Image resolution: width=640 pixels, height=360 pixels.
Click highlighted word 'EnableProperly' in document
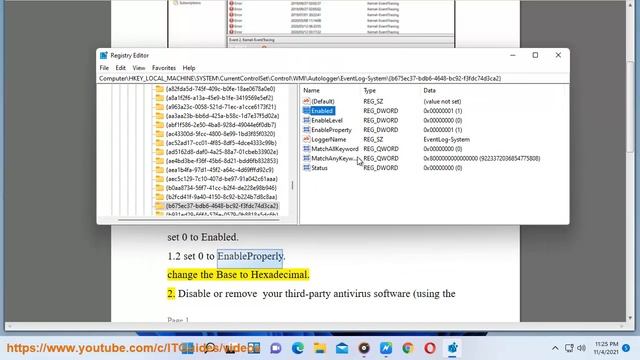[250, 256]
